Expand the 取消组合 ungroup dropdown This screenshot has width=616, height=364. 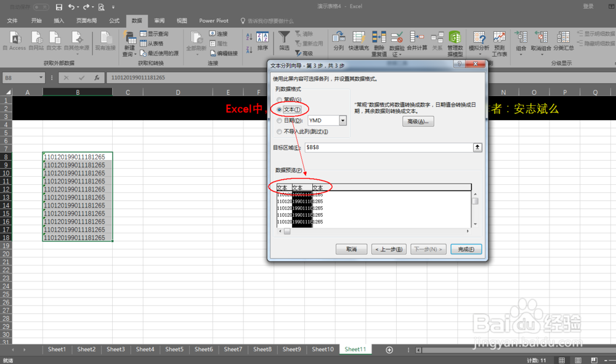541,54
